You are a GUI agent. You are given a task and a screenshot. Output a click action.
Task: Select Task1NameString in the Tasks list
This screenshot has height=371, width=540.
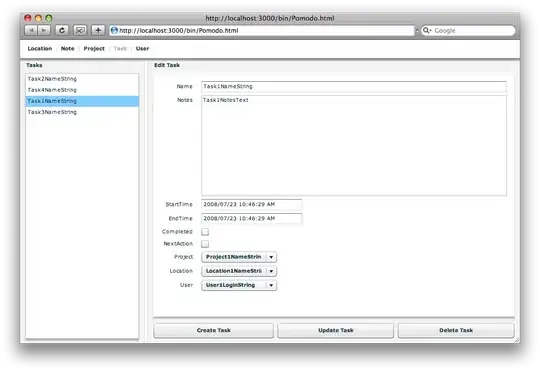82,101
